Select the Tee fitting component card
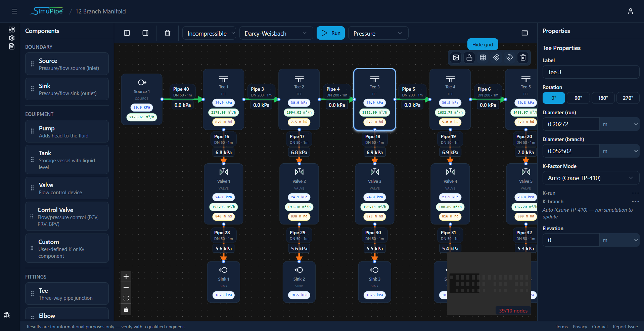 (67, 294)
